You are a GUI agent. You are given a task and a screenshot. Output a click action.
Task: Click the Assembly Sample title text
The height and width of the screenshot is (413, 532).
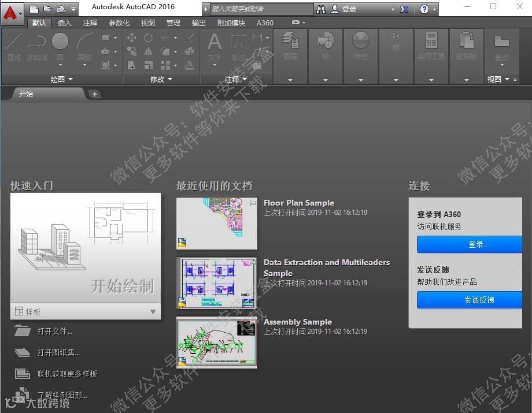coord(298,322)
